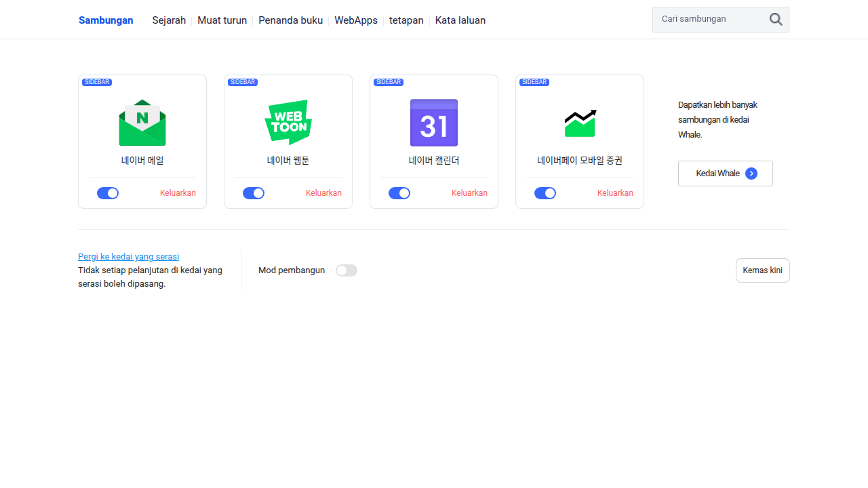868x488 pixels.
Task: Click the Dapatkan lebih banyak sambungan text
Action: pyautogui.click(x=718, y=120)
